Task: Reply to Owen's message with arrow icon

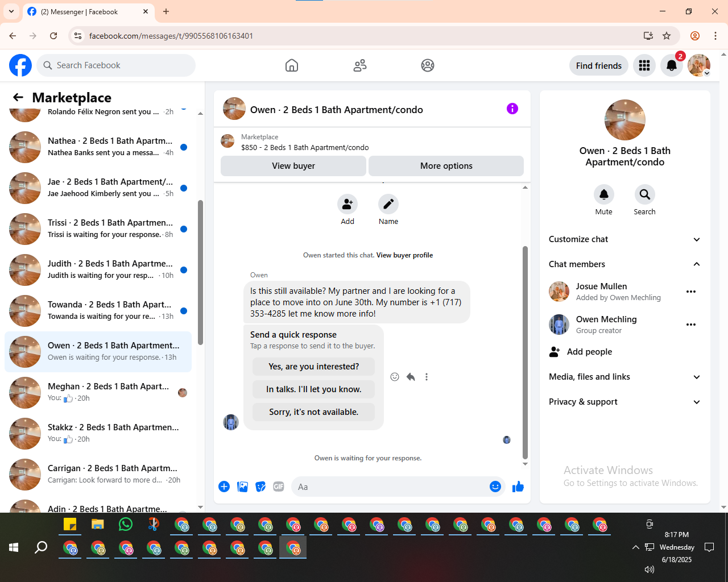Action: 411,377
